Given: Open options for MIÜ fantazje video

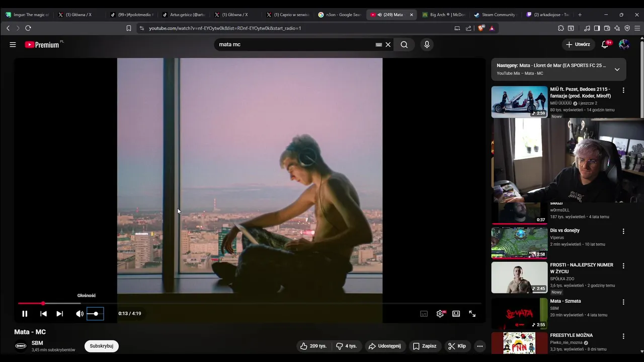Looking at the screenshot, I should (623, 90).
